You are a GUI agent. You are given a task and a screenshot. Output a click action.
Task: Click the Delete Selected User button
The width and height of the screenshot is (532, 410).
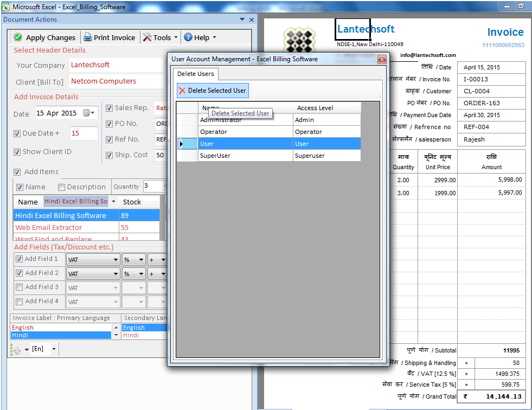(213, 91)
